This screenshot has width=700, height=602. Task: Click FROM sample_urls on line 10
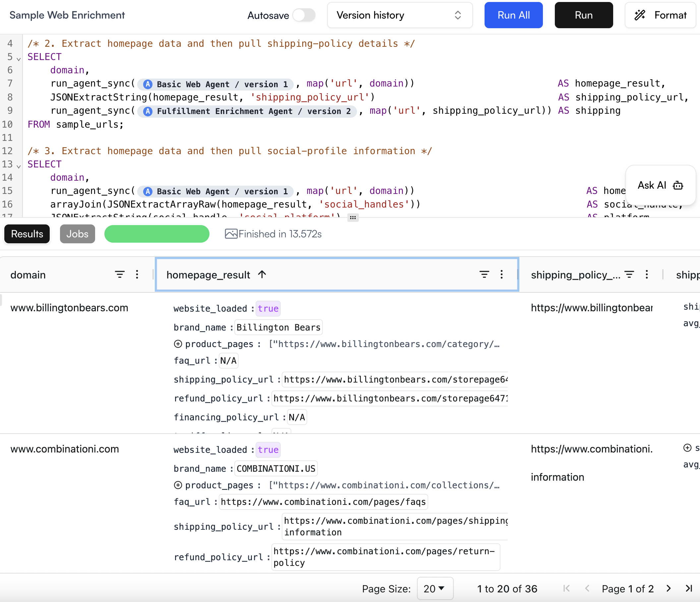[x=75, y=124]
